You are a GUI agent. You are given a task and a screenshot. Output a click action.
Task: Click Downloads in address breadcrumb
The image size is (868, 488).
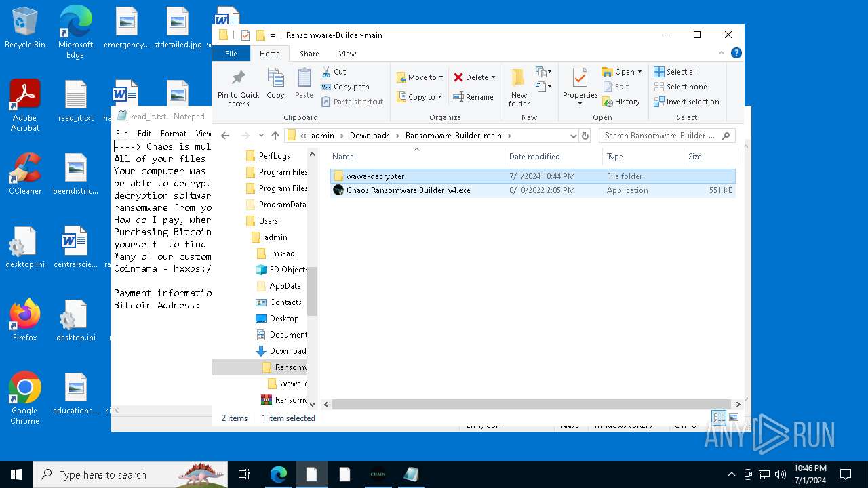(x=370, y=136)
